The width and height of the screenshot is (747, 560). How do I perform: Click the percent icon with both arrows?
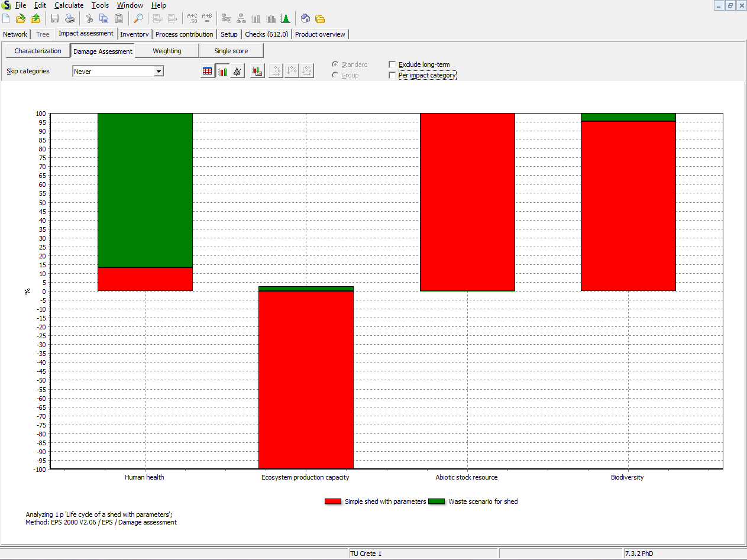pyautogui.click(x=306, y=72)
